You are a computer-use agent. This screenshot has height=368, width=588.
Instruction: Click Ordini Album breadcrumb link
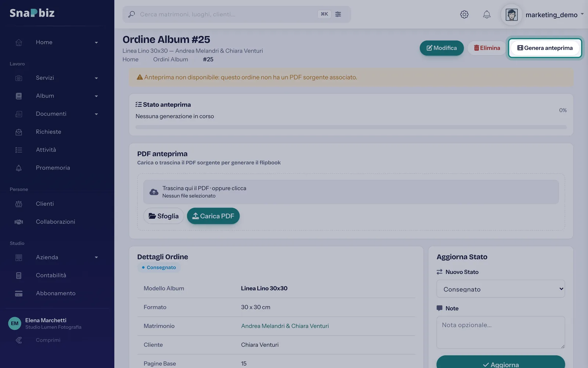pyautogui.click(x=171, y=59)
